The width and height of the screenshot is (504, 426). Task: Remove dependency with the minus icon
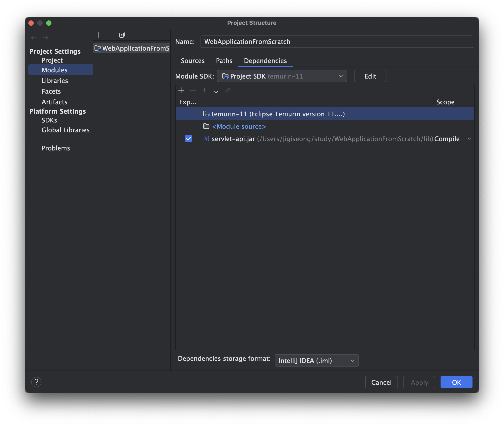193,90
